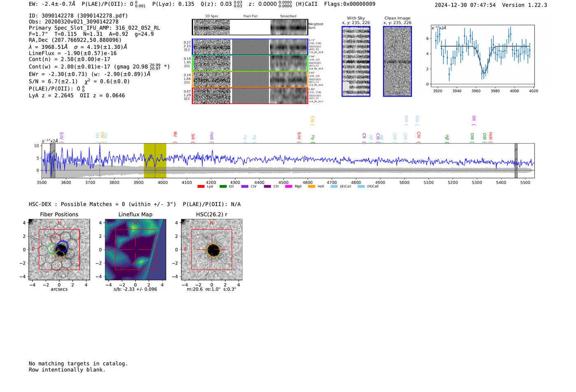Image resolution: width=576 pixels, height=392 pixels.
Task: Click the ID 3090142278 text line
Action: 78,16
